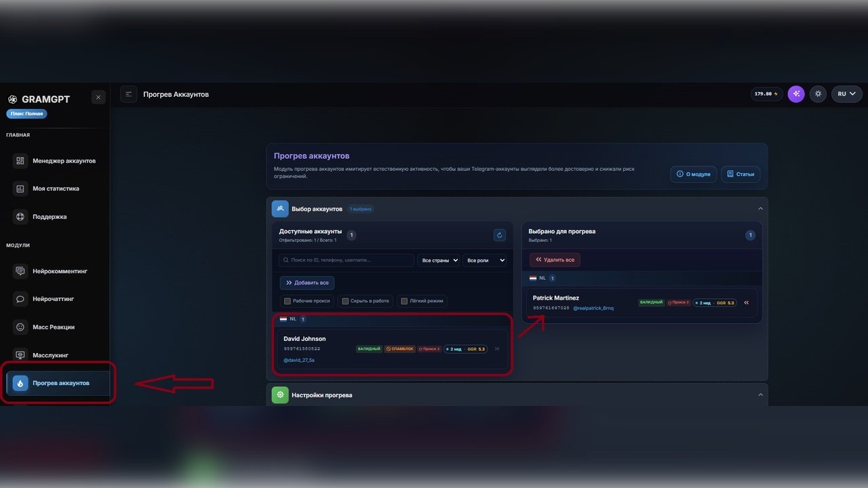Enable the Скрыть в работе checkbox
Image resolution: width=868 pixels, height=488 pixels.
point(345,301)
